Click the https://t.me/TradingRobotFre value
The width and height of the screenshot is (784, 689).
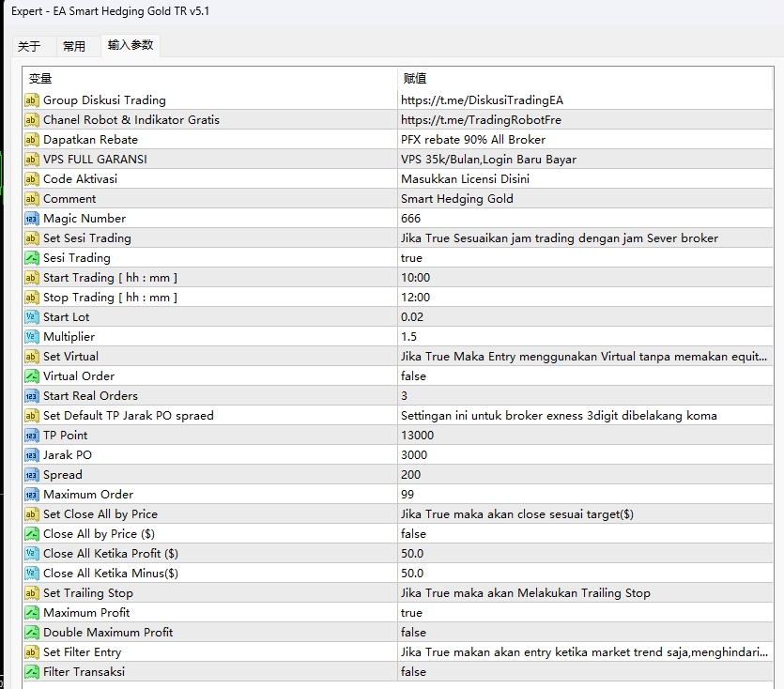481,120
